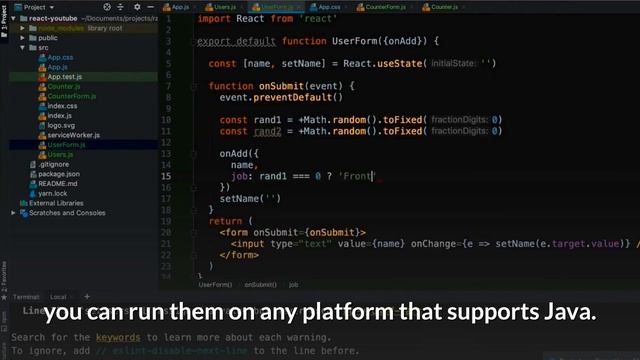This screenshot has height=360, width=640.
Task: Click the favorites star icon on left strip
Action: point(4,297)
